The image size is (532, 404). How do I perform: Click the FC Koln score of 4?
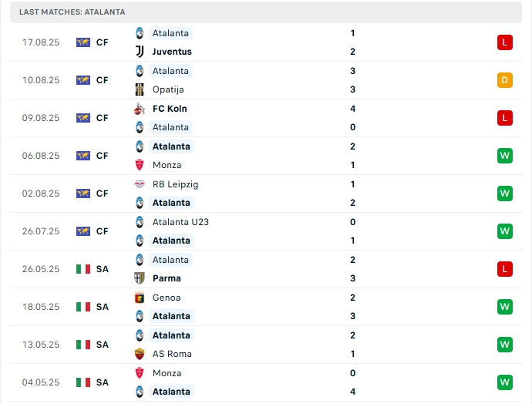tap(352, 109)
